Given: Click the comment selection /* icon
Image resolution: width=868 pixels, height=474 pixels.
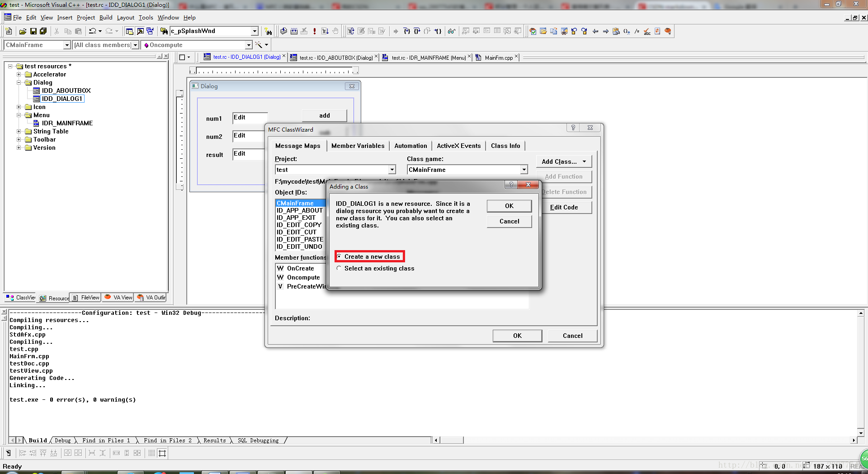Looking at the screenshot, I should click(x=637, y=31).
